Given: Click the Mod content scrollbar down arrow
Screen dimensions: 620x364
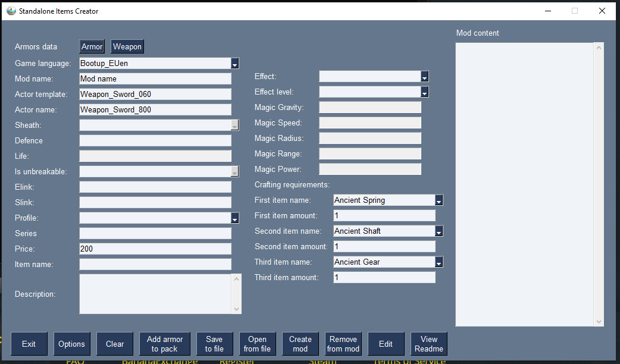Looking at the screenshot, I should (x=599, y=321).
